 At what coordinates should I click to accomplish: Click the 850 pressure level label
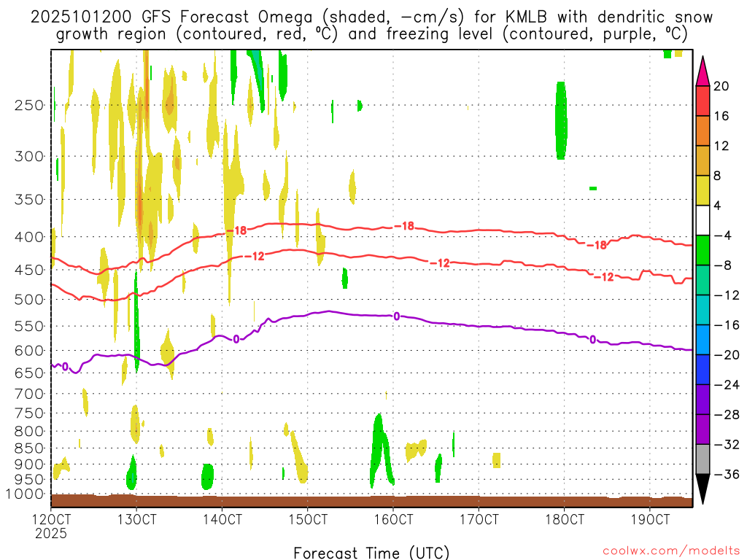(x=29, y=448)
